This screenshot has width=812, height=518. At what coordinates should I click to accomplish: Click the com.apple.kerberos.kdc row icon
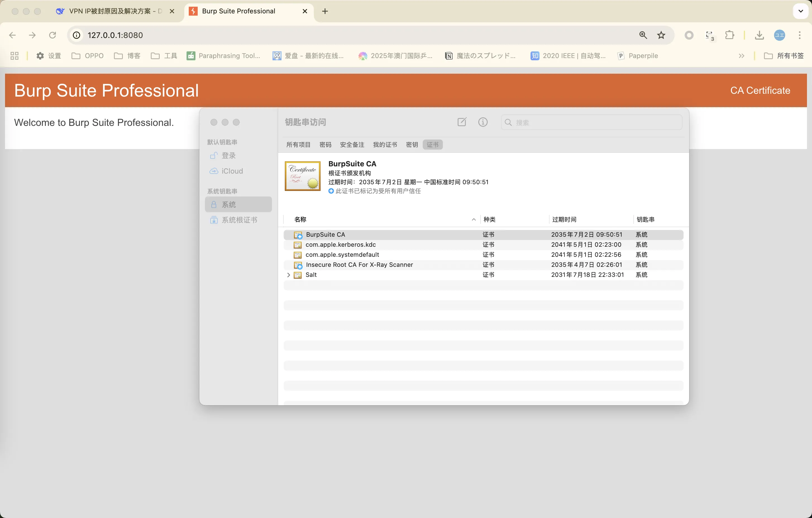pos(298,245)
